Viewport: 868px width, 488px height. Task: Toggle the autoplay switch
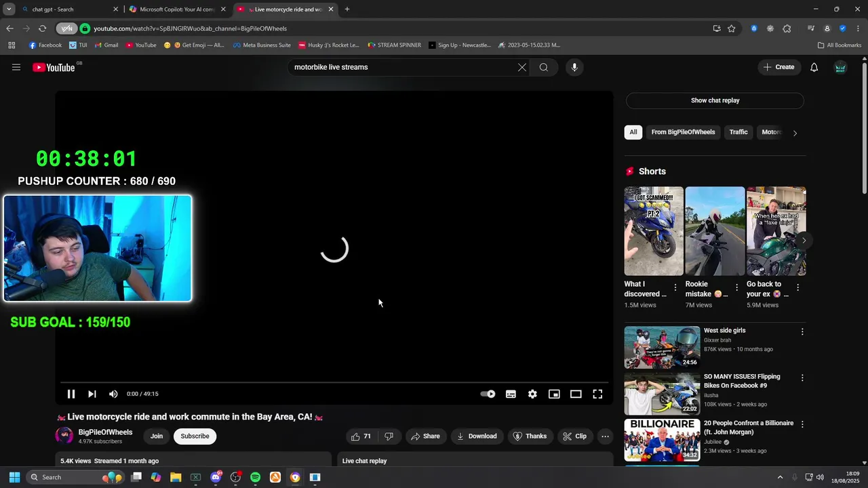pyautogui.click(x=488, y=394)
